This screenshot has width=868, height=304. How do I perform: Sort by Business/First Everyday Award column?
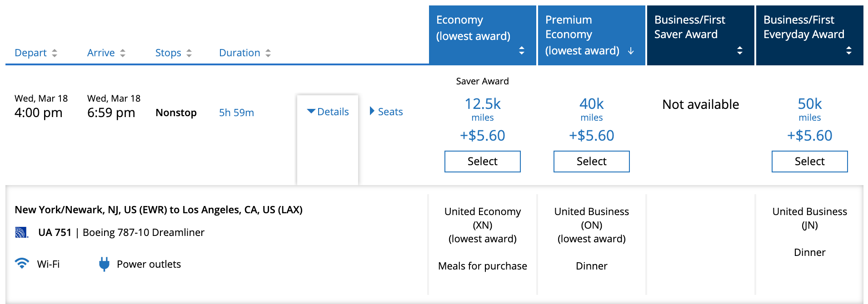810,35
